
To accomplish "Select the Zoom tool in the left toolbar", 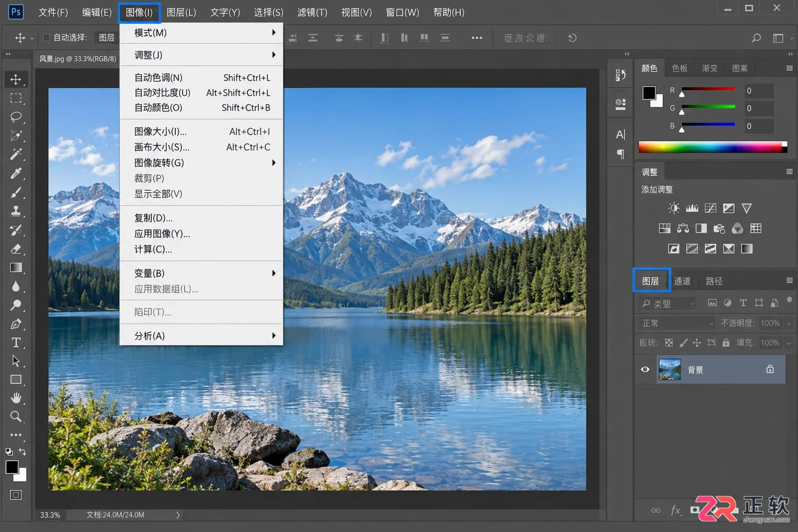I will 16,417.
